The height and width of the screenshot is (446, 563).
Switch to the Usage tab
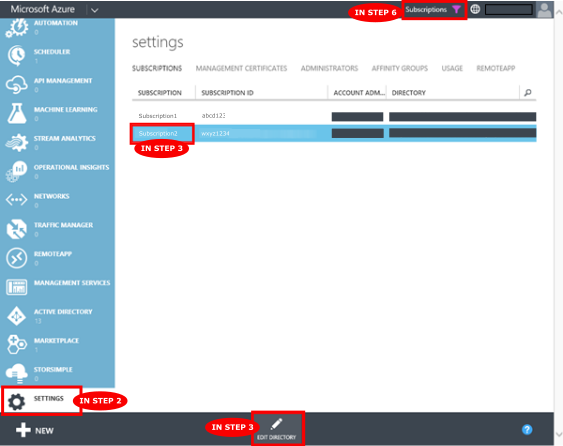coord(452,68)
